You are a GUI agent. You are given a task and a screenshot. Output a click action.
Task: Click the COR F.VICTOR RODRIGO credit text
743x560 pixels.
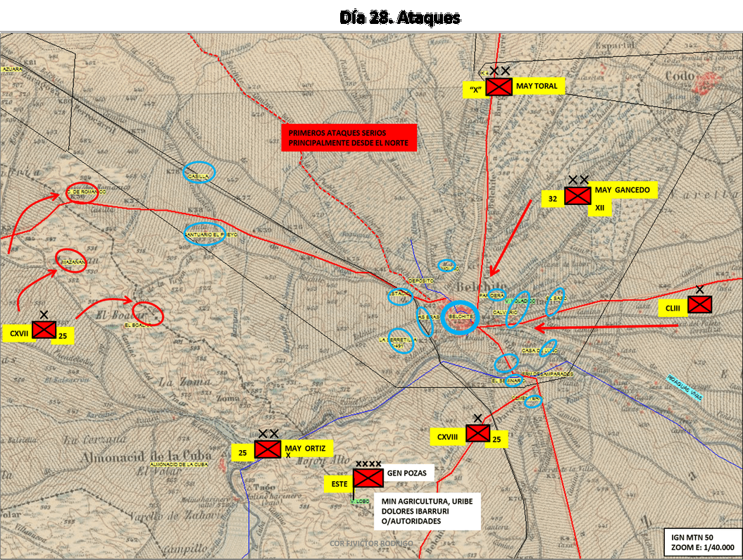click(x=372, y=543)
